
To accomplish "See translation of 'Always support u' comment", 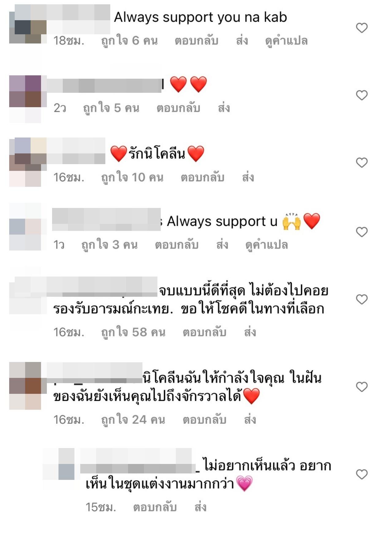I will pos(267,245).
